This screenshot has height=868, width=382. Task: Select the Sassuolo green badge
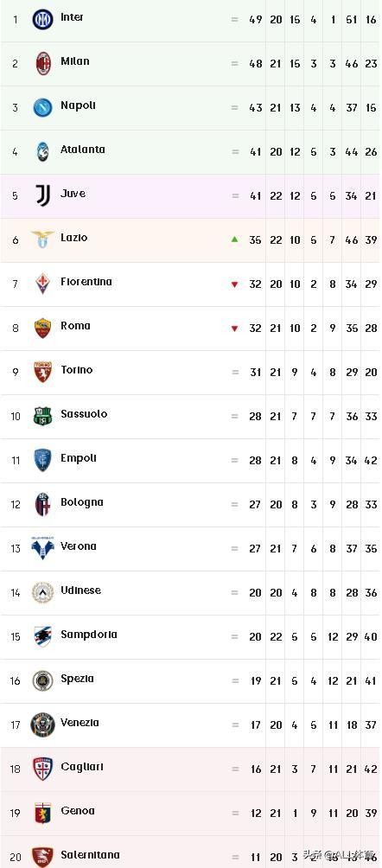(42, 416)
